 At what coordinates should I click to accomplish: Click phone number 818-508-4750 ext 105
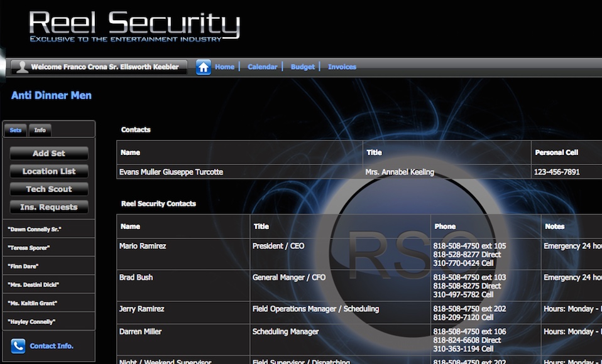coord(469,246)
